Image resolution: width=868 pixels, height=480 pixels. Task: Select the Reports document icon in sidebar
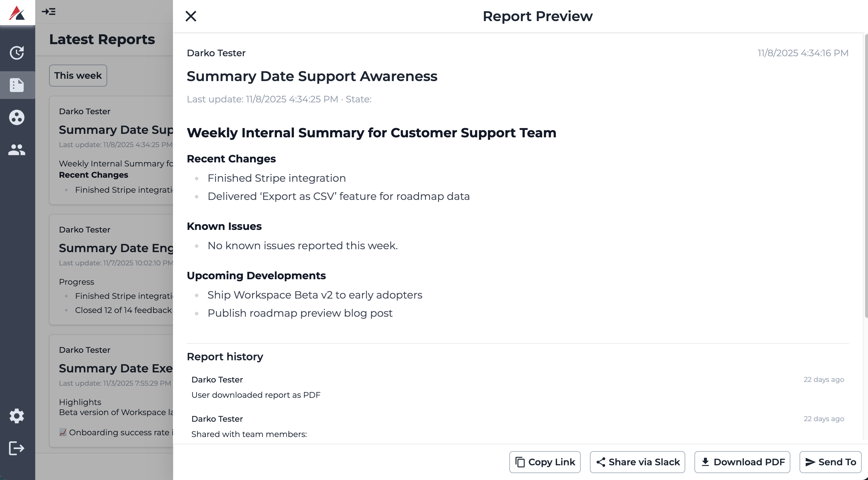(x=17, y=85)
